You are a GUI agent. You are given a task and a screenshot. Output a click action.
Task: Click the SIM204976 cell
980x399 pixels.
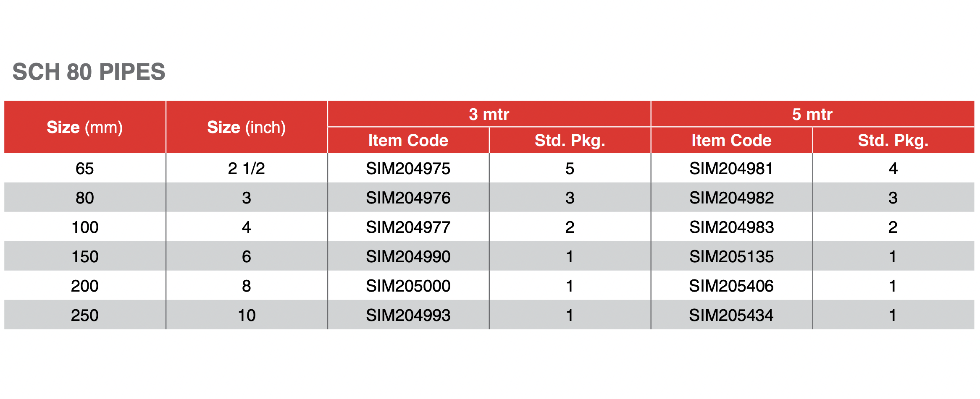(x=408, y=198)
